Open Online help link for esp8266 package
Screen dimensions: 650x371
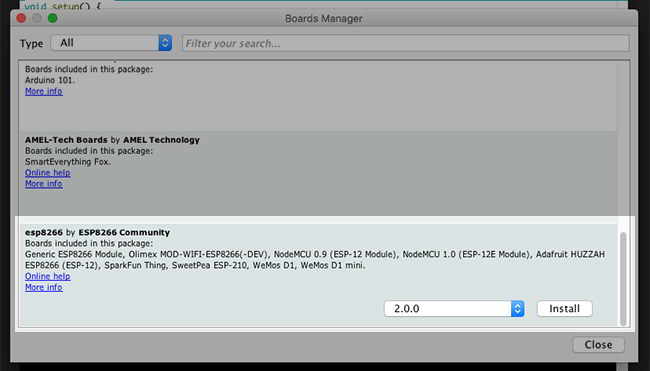coord(48,276)
